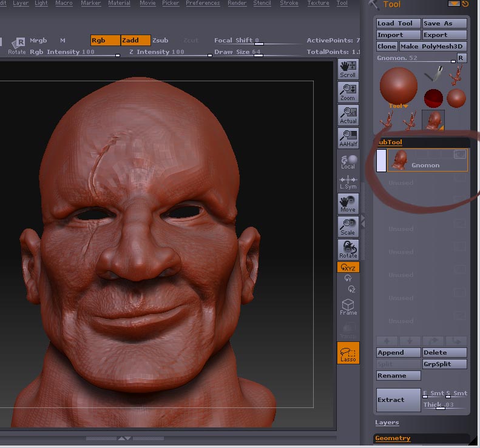Click the Rgb Intensity slider

point(75,52)
